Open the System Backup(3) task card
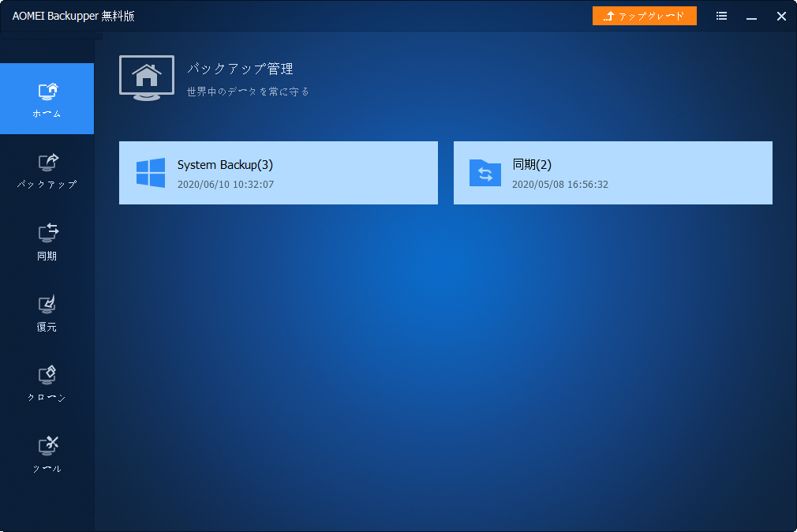Screen dimensions: 797x532 279,173
